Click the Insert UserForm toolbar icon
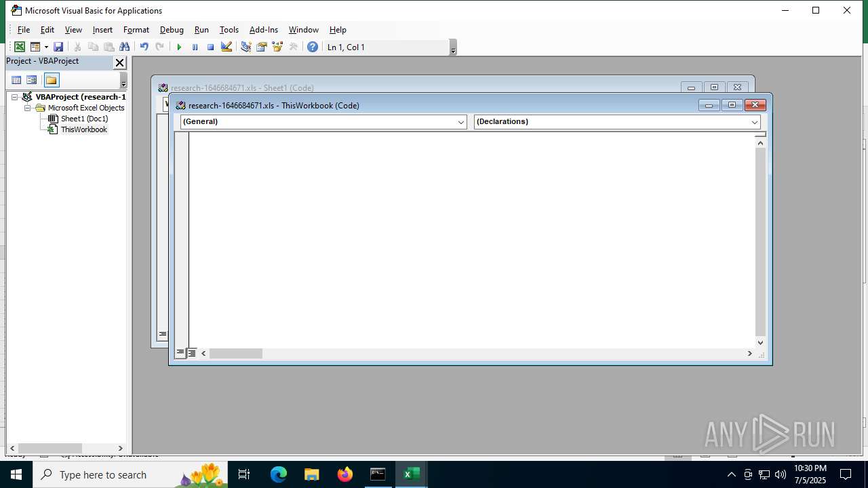 35,47
